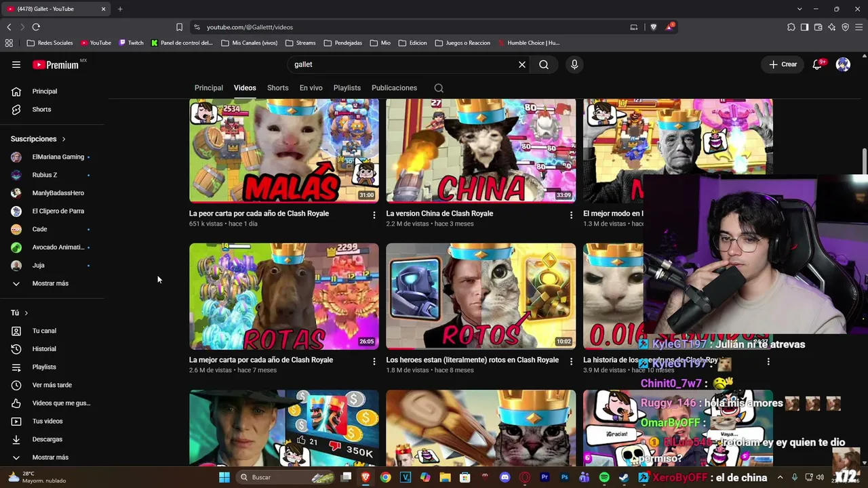The image size is (868, 488).
Task: Expand subscriptions with Mostrar más
Action: point(52,283)
